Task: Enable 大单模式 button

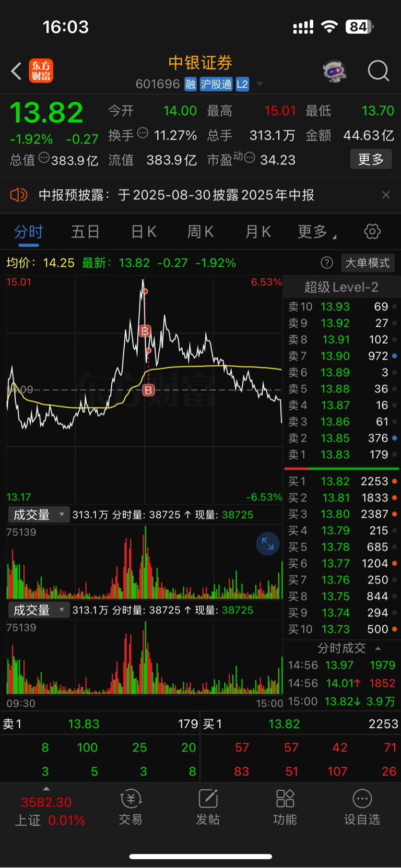Action: pos(368,263)
